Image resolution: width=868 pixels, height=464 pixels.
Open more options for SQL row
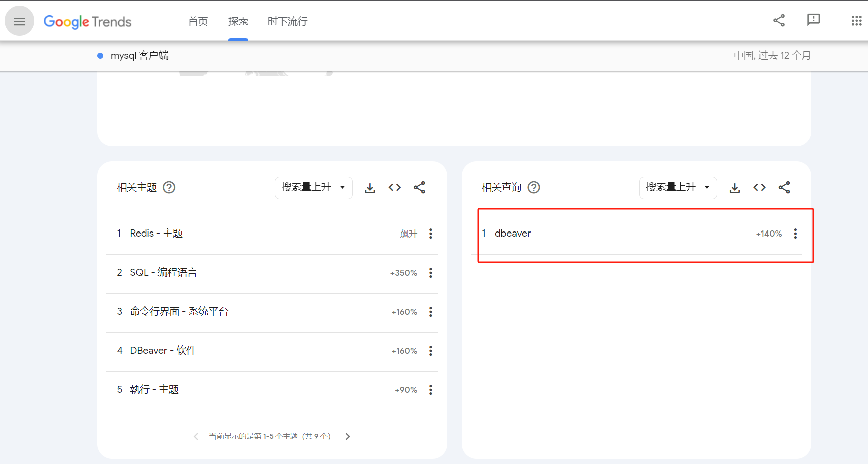[x=431, y=273]
